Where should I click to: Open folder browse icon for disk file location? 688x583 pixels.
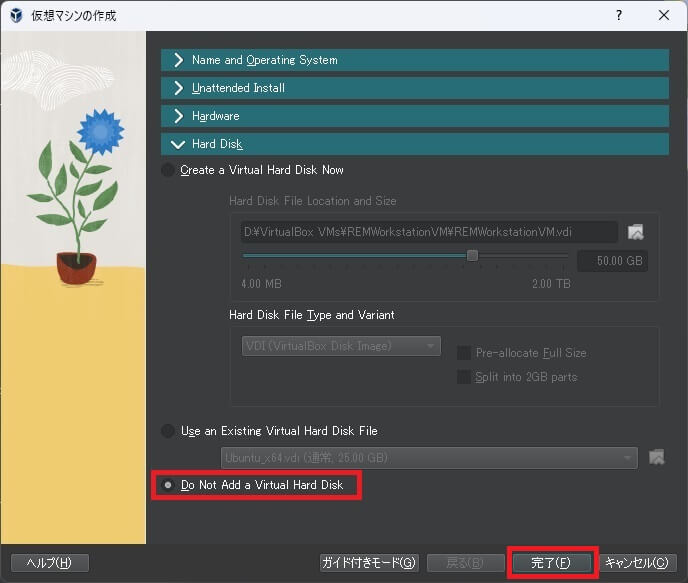pyautogui.click(x=635, y=232)
